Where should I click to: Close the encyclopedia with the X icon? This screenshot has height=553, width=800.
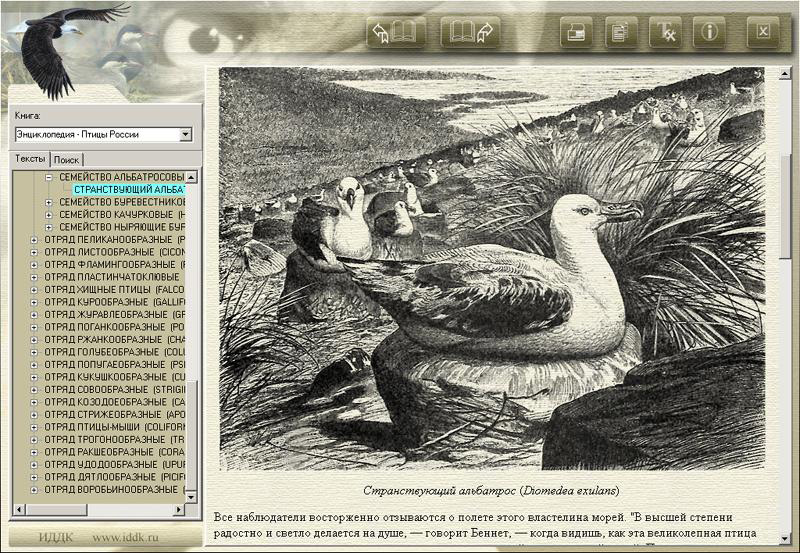(x=763, y=32)
